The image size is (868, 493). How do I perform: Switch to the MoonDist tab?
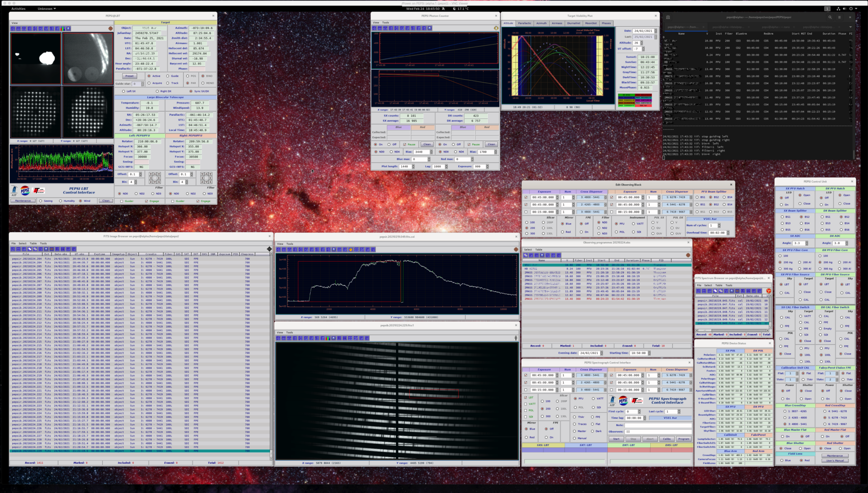[x=591, y=23]
